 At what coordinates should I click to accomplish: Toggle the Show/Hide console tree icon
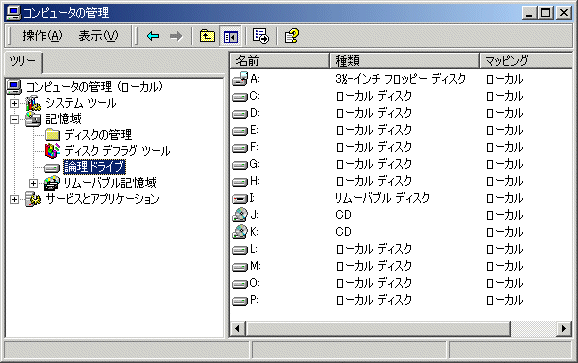coord(231,36)
